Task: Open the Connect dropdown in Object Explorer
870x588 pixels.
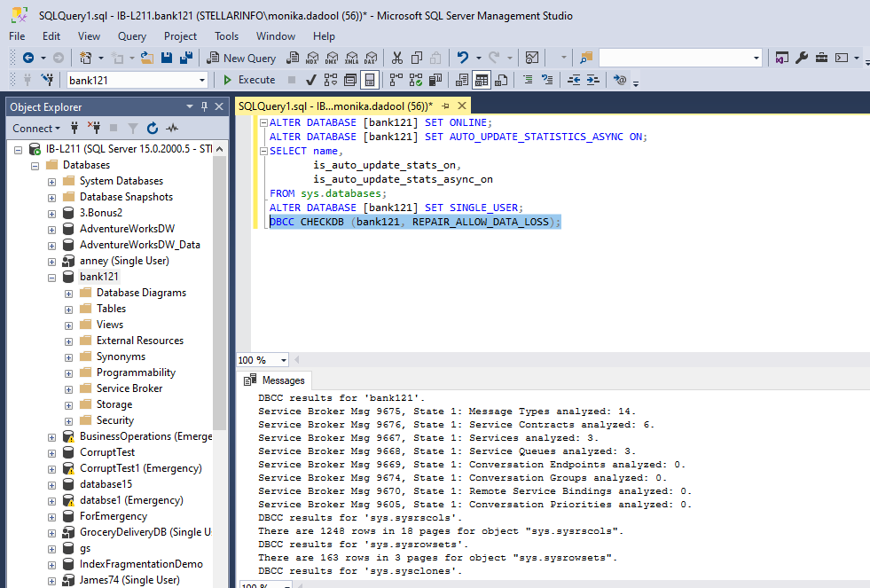Action: click(x=36, y=128)
